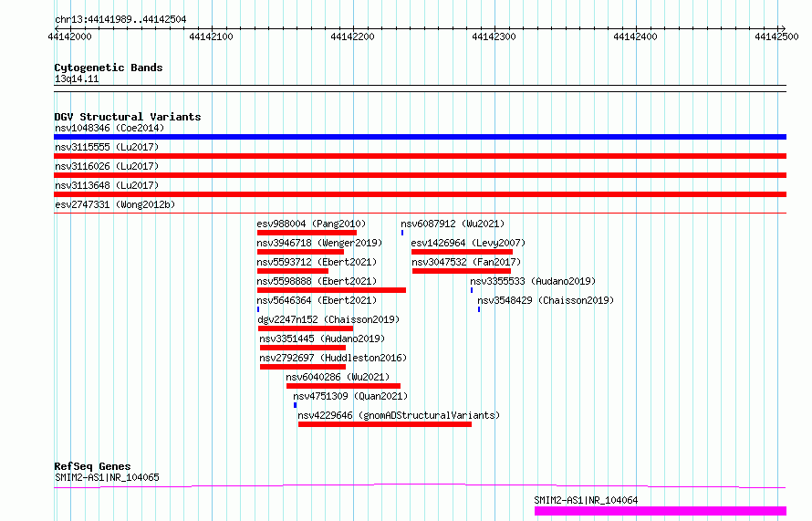Image resolution: width=812 pixels, height=521 pixels.
Task: Click the DGV Structural Variants track title
Action: click(x=128, y=117)
